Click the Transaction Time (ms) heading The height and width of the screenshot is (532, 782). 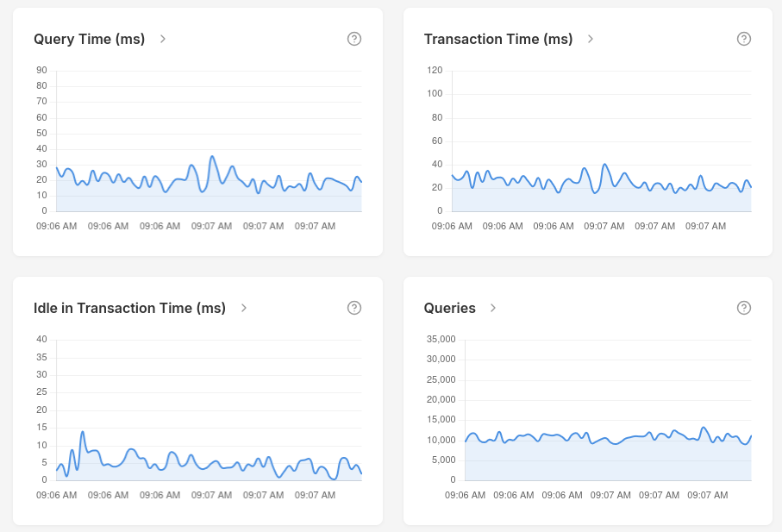click(497, 39)
